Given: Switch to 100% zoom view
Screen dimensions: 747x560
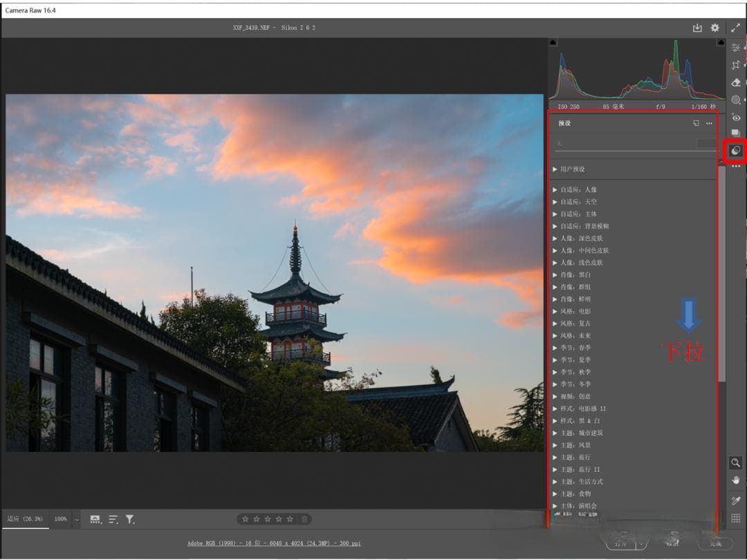Looking at the screenshot, I should click(x=60, y=519).
